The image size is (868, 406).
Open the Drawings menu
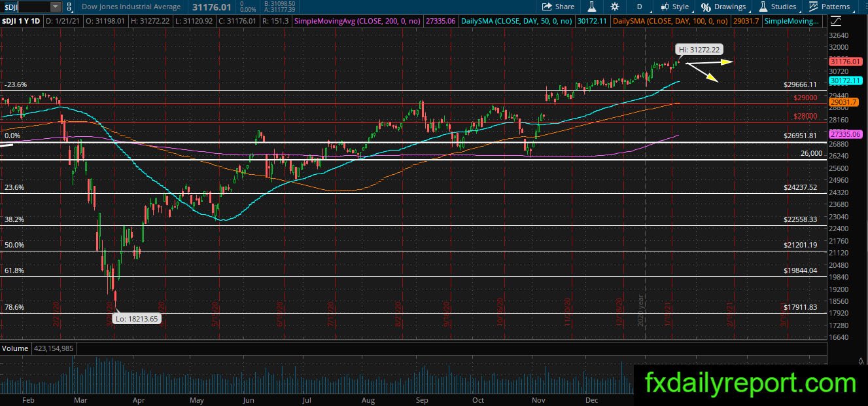[723, 7]
